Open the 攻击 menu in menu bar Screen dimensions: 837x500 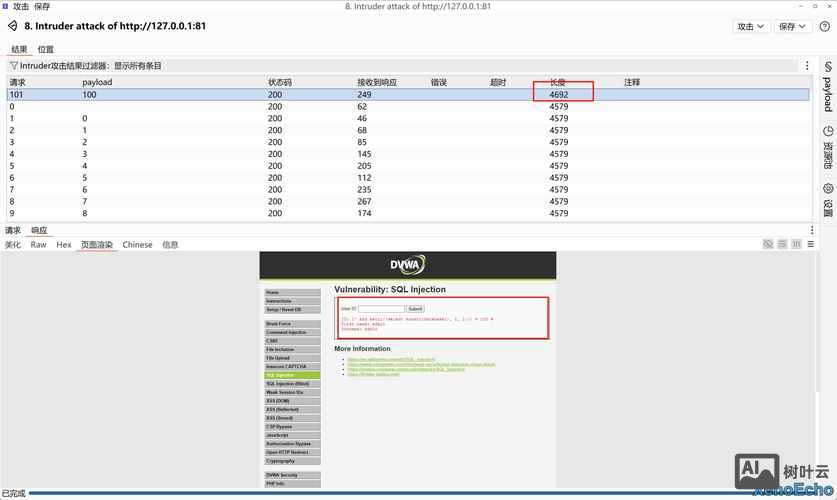(21, 6)
